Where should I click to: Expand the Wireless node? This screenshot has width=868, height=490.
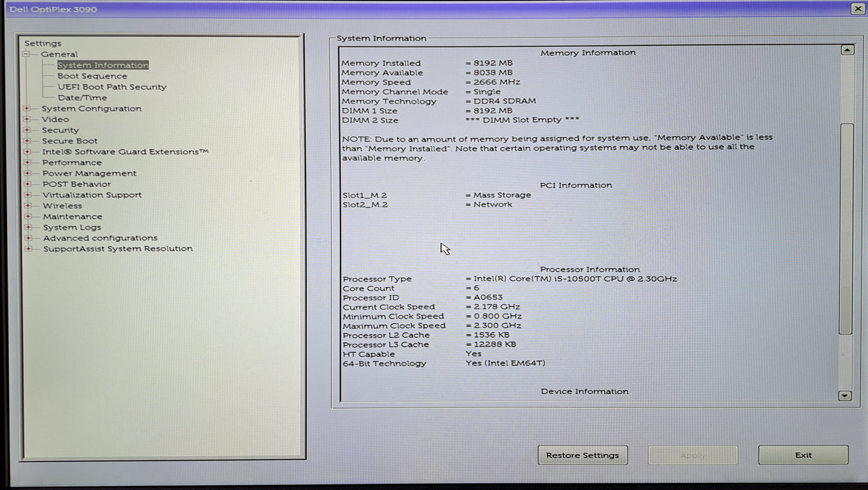(27, 206)
